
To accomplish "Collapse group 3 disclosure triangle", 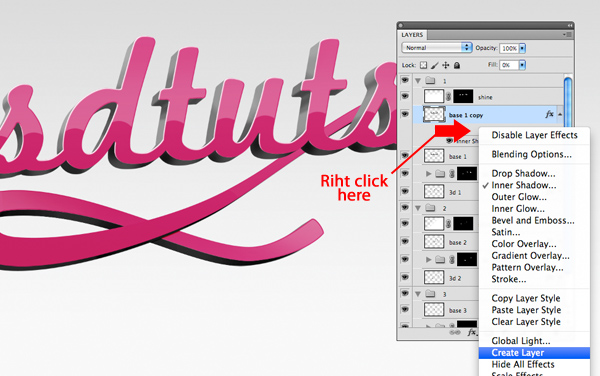I will [418, 294].
